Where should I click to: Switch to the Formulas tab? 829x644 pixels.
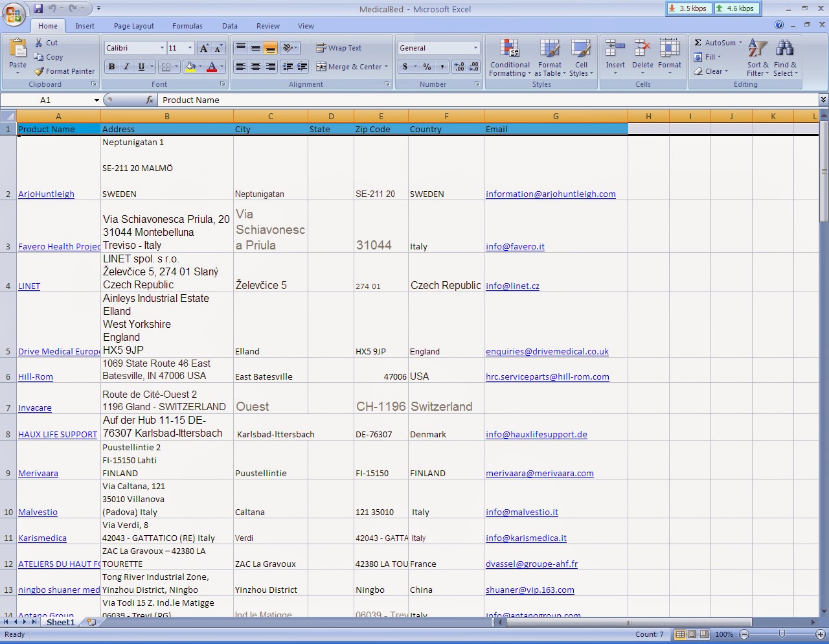pyautogui.click(x=187, y=26)
